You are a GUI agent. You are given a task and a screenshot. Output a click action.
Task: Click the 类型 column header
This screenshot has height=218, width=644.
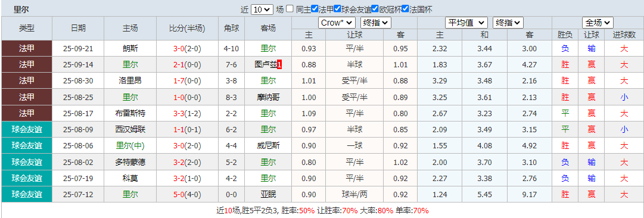pos(27,29)
